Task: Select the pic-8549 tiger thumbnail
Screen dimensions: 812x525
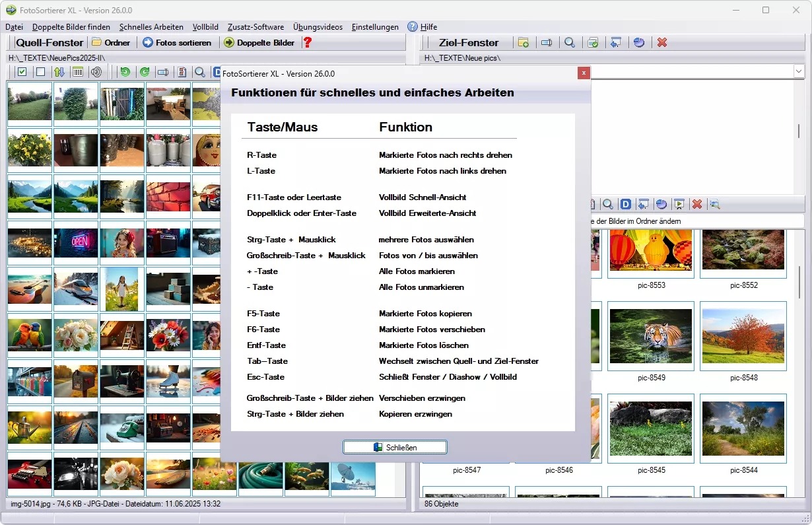Action: [651, 336]
